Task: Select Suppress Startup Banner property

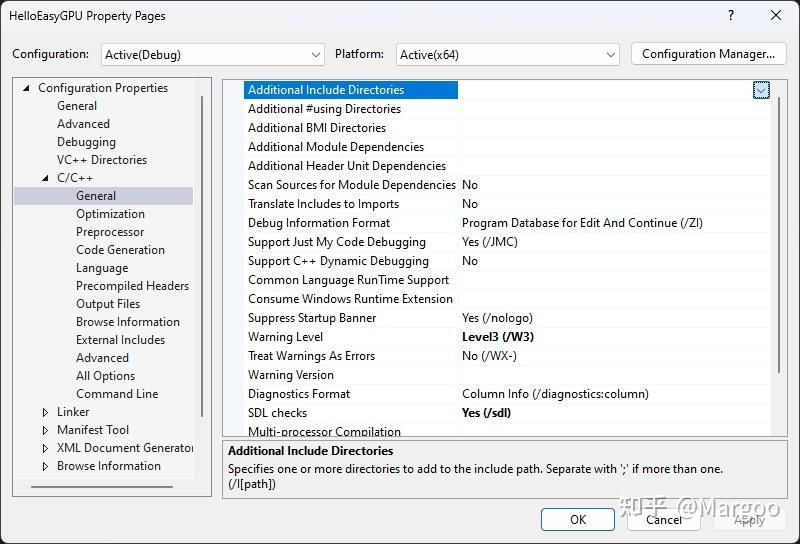Action: pyautogui.click(x=312, y=318)
